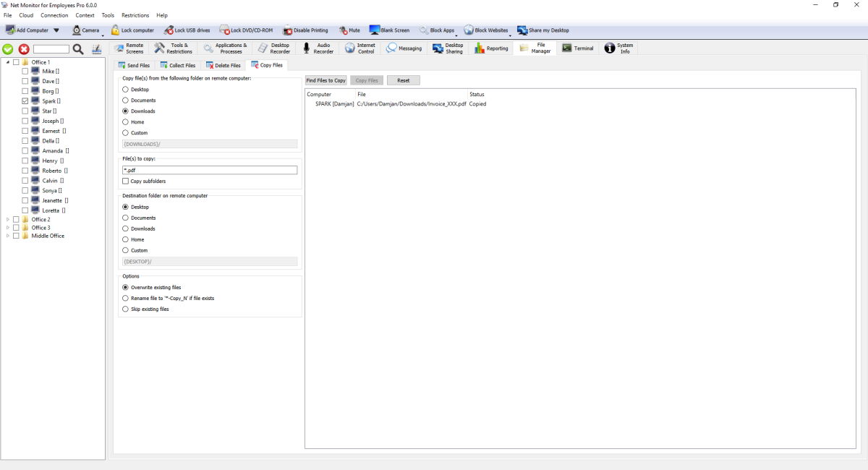Select Documents as the source folder
The image size is (868, 470).
click(126, 101)
